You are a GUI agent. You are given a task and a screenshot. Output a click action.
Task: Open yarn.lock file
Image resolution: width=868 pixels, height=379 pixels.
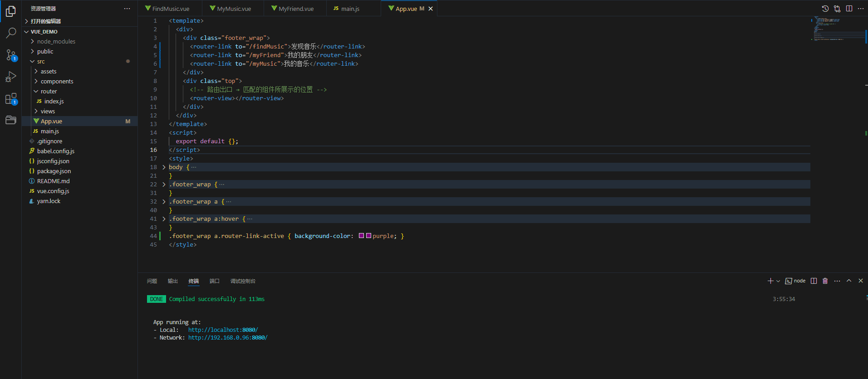pyautogui.click(x=79, y=201)
